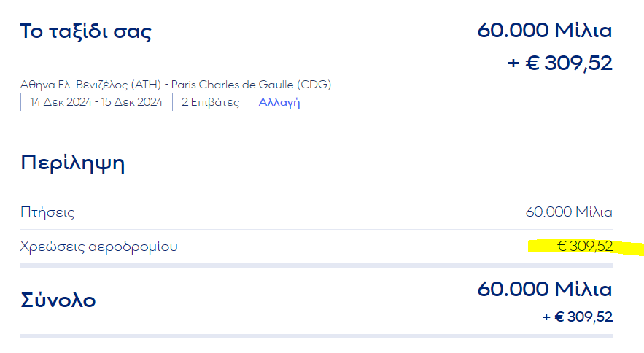Click the Πτήσεις row label

pos(47,213)
